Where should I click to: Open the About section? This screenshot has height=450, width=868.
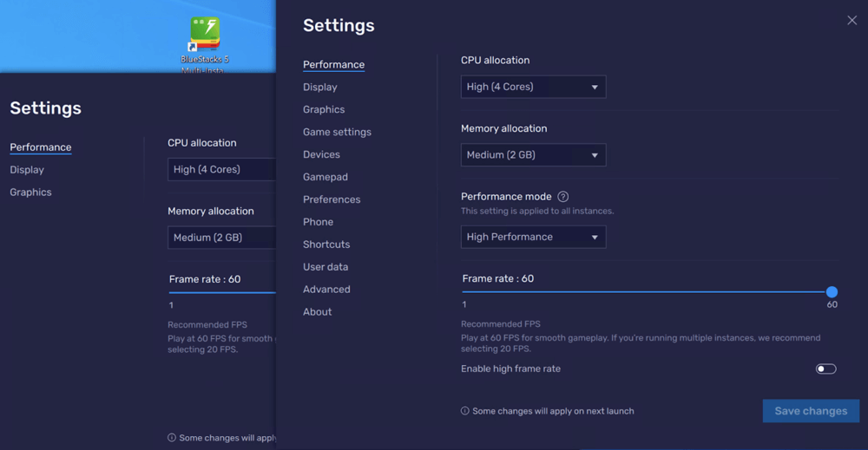317,312
